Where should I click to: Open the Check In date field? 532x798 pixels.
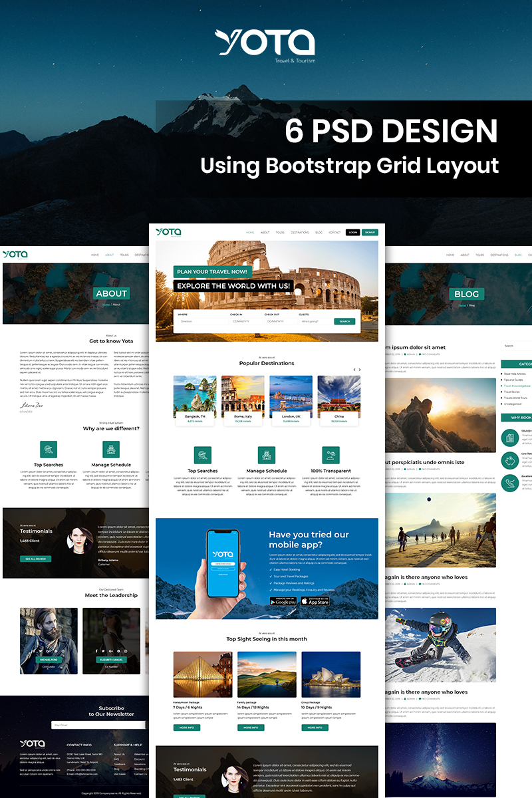click(245, 321)
